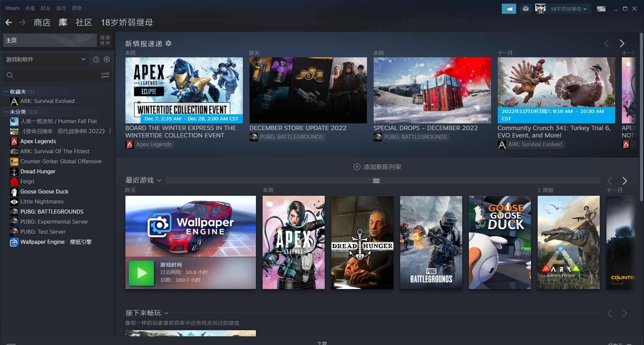Click the back navigation arrow
This screenshot has height=345, width=644.
pos(9,22)
